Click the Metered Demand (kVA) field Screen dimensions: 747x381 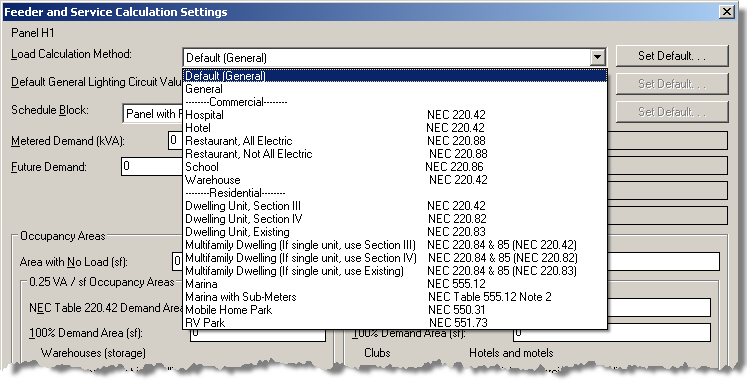(176, 140)
